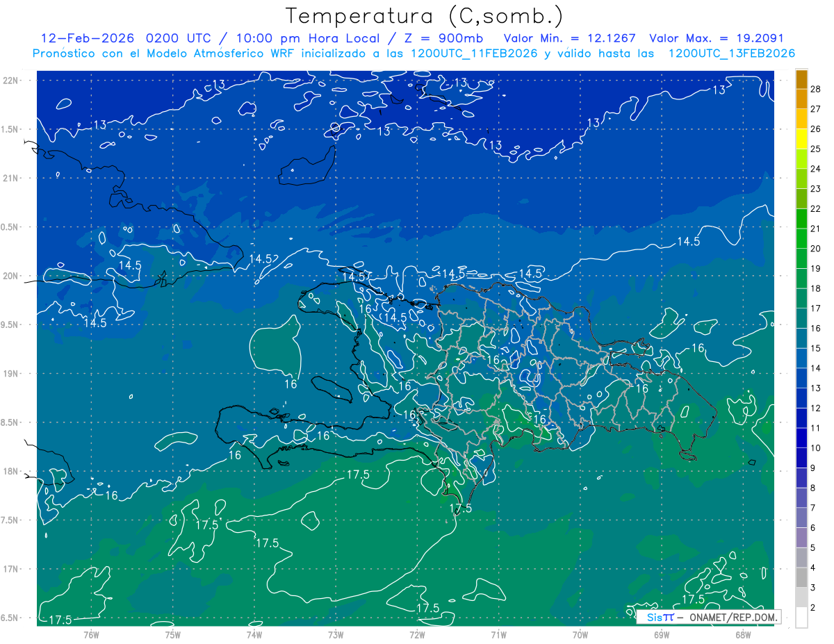
Task: Click the "18N" latitude axis label
Action: coord(11,472)
